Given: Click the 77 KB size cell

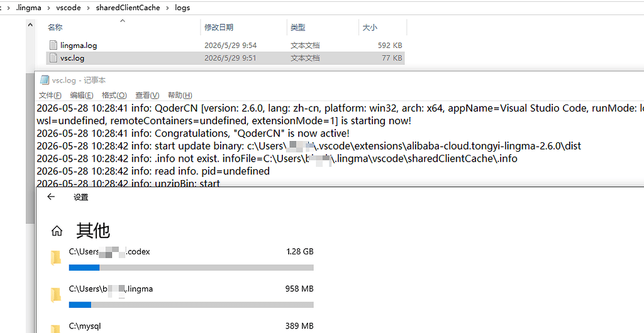Looking at the screenshot, I should (392, 58).
